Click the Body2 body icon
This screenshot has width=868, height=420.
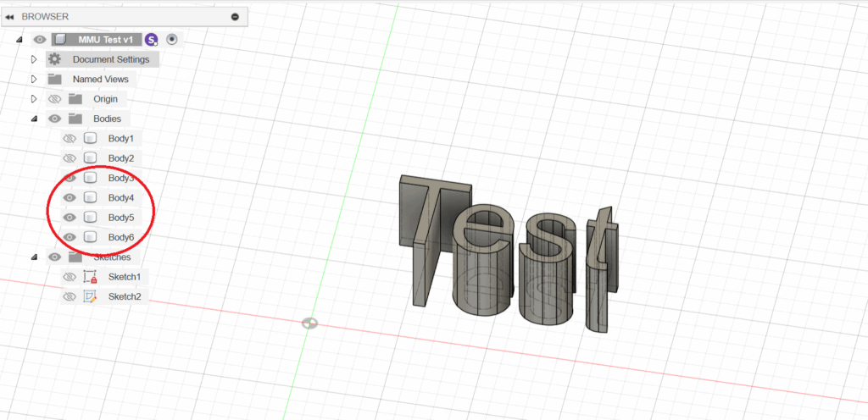pos(90,158)
